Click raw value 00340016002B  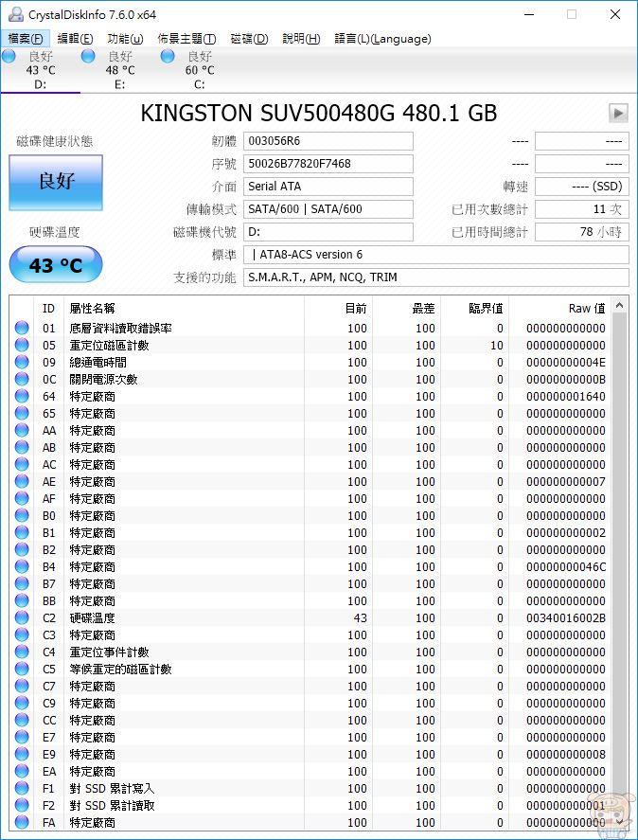point(566,618)
